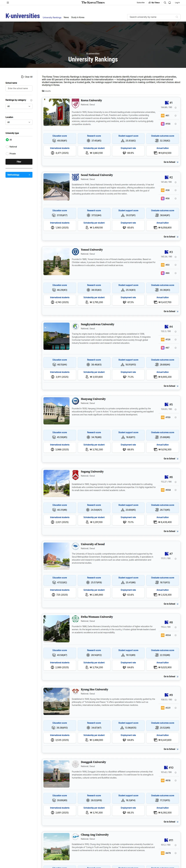Viewport: 186px width, 868px height.
Task: Open the hamburger menu in the top bar
Action: click(x=8, y=3)
